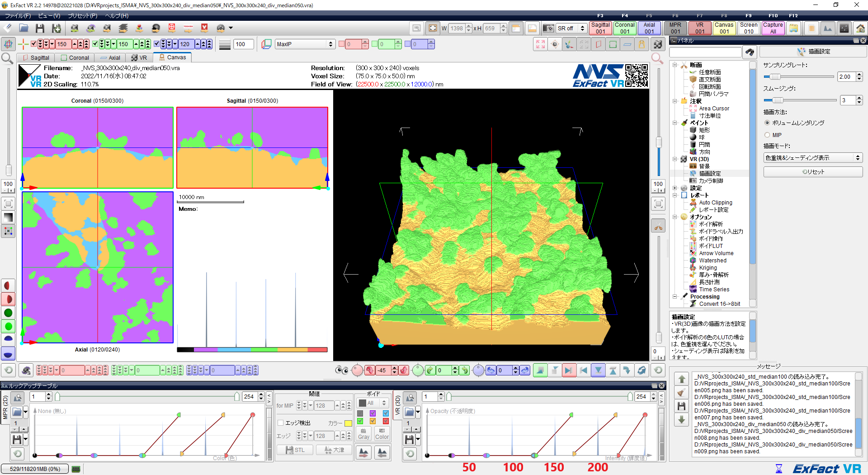868x475 pixels.
Task: Click the MPR 2D lookup table reset icon
Action: [x=18, y=453]
